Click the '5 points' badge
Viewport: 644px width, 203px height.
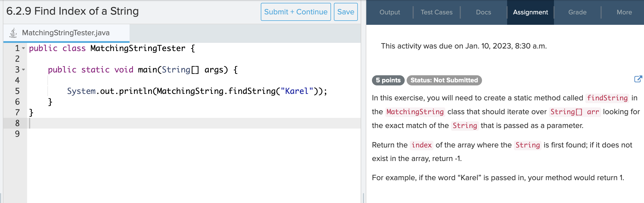(388, 80)
